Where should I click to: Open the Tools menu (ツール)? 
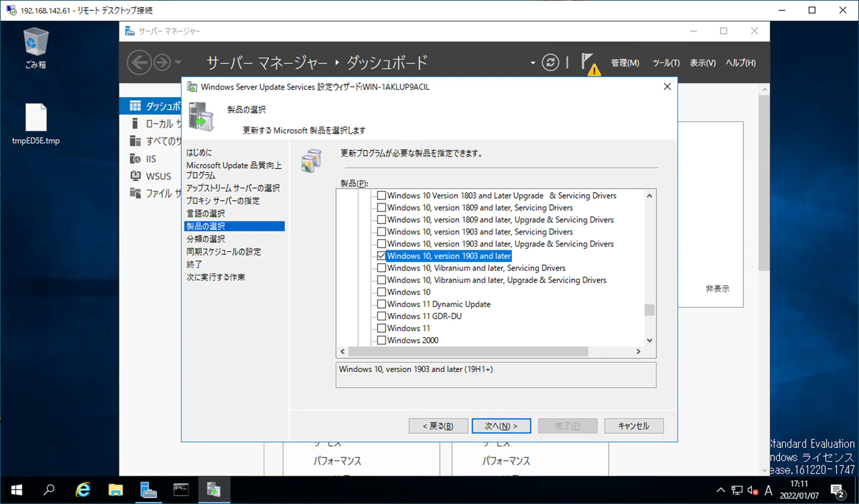pos(665,63)
